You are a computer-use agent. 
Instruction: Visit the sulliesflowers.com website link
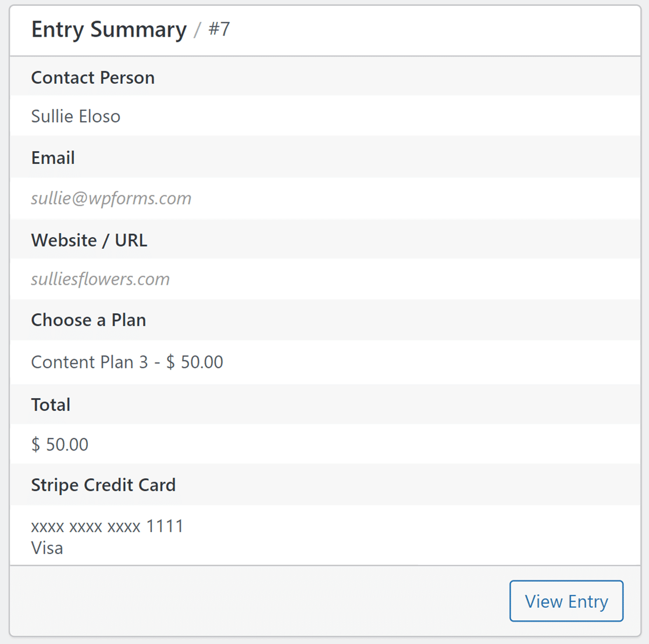point(100,279)
